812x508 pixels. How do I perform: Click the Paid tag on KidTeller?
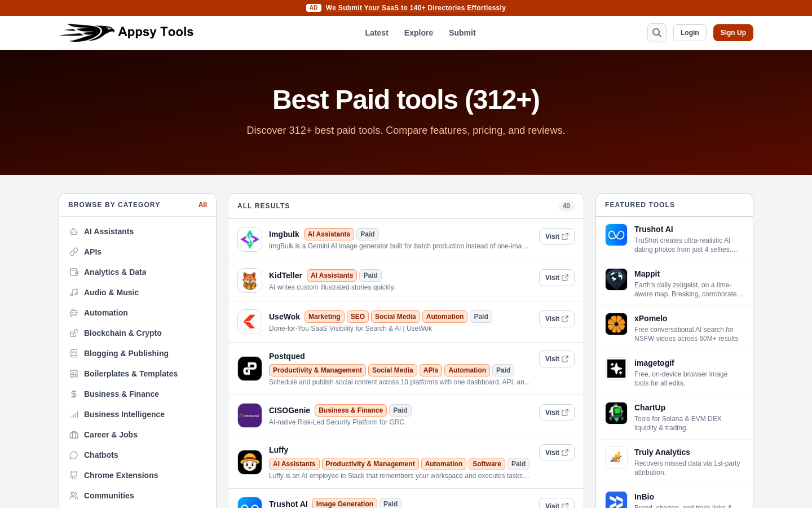click(370, 275)
